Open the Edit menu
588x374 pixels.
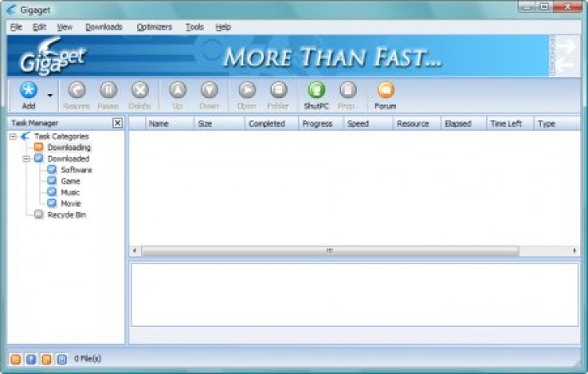[39, 27]
